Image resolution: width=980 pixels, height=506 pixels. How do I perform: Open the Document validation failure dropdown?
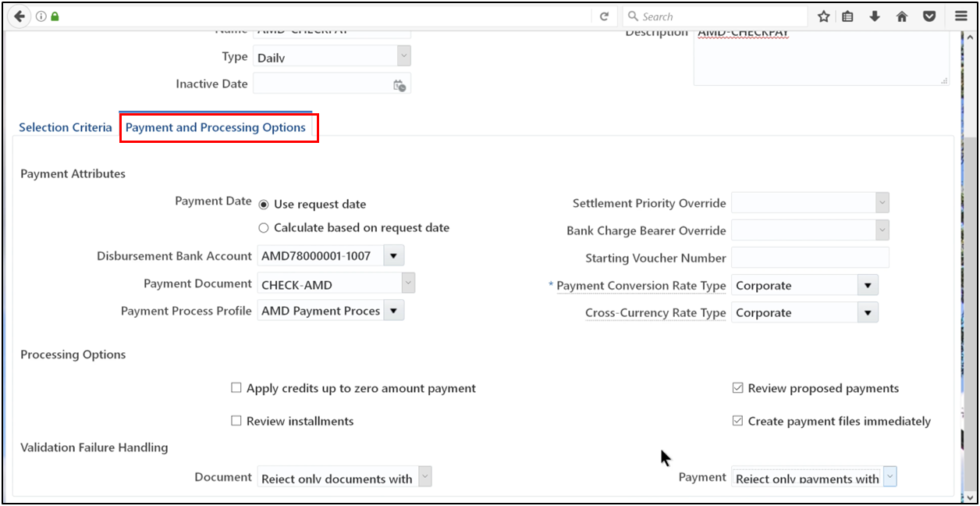coord(425,476)
